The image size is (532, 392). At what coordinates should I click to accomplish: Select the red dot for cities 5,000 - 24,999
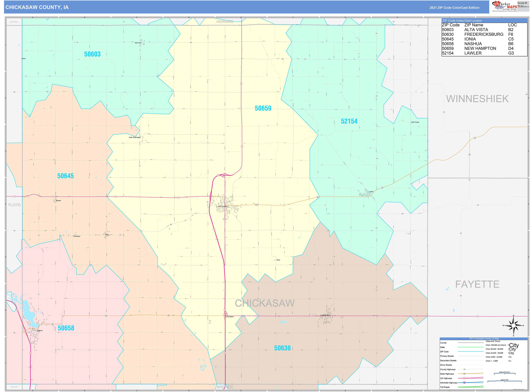click(508, 357)
